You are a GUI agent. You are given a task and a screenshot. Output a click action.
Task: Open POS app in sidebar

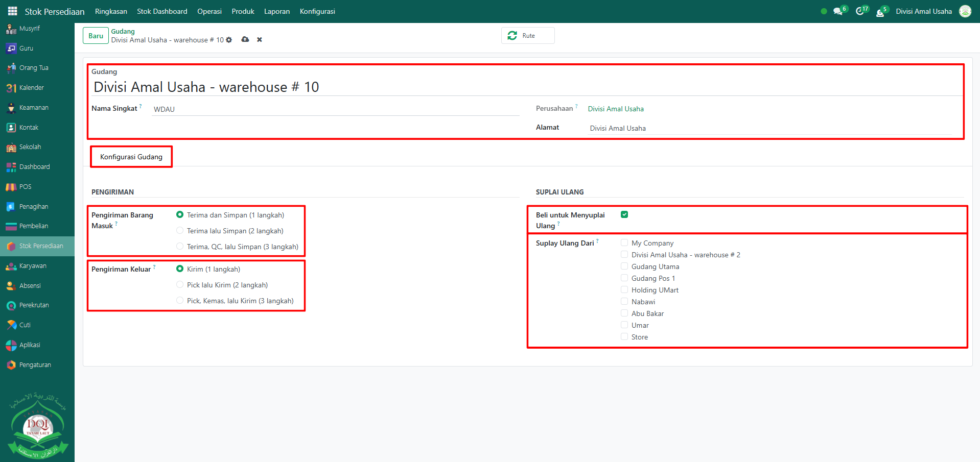pyautogui.click(x=25, y=187)
